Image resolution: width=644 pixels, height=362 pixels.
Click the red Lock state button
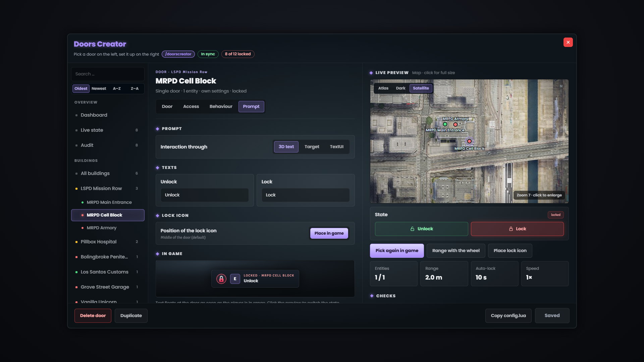click(x=517, y=229)
